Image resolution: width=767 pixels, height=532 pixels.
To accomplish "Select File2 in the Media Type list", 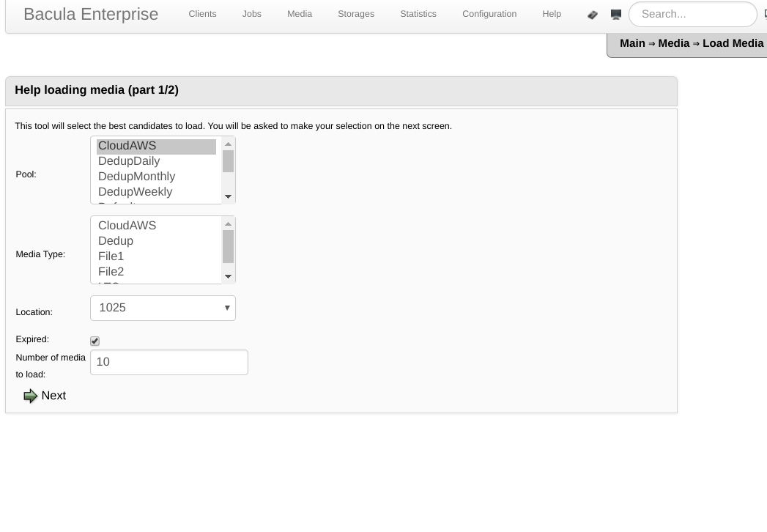I will (157, 272).
